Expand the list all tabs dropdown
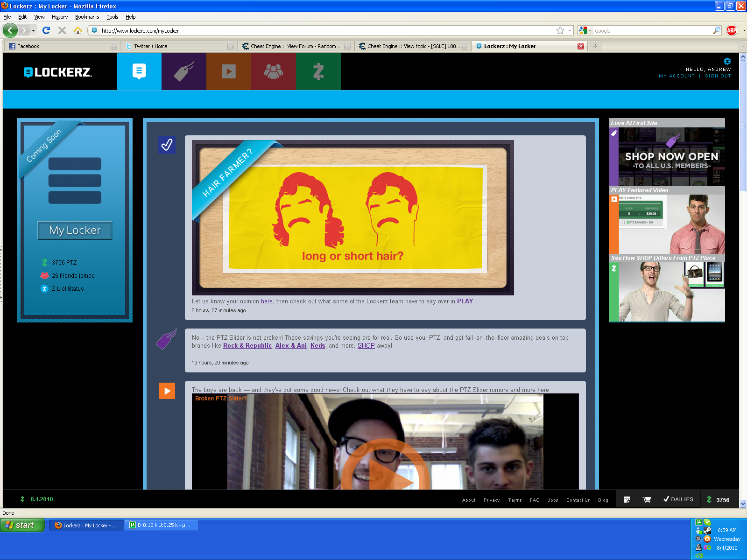This screenshot has width=747, height=560. coord(743,46)
